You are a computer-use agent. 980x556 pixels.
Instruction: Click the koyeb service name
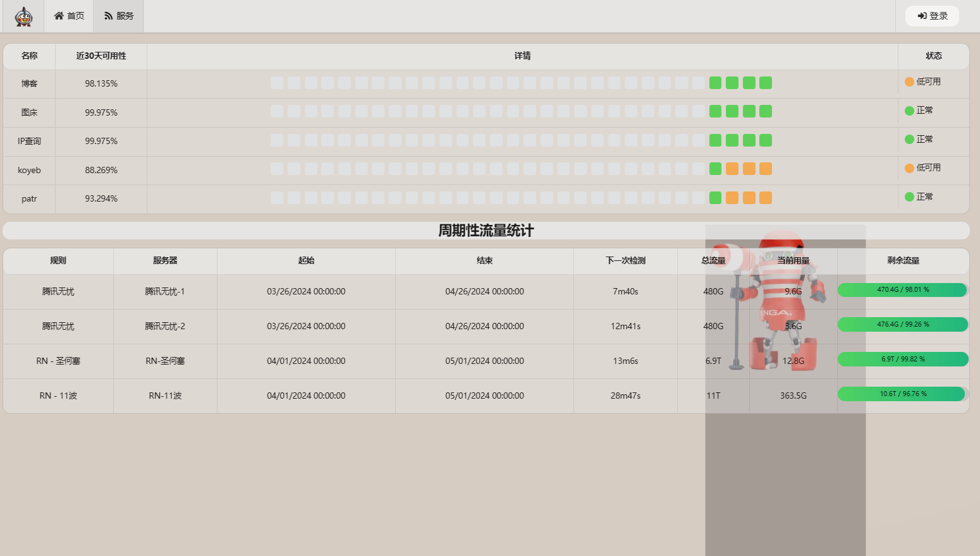29,171
